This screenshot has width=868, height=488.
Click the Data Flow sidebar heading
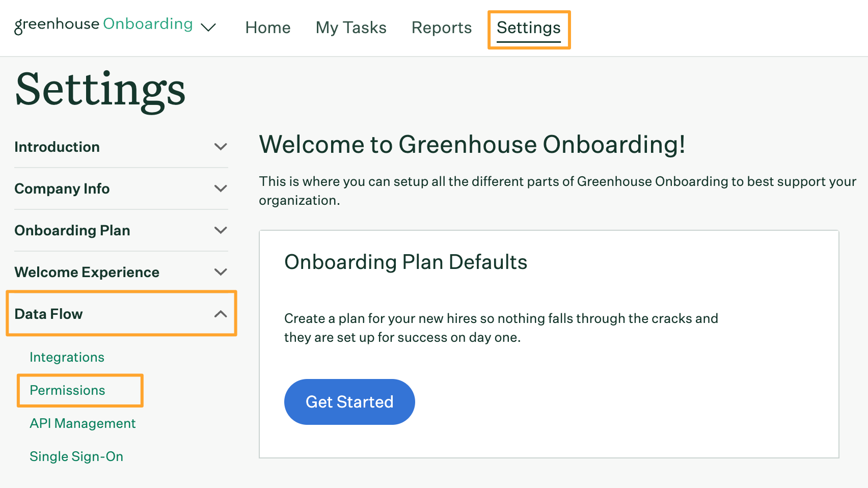click(x=49, y=314)
